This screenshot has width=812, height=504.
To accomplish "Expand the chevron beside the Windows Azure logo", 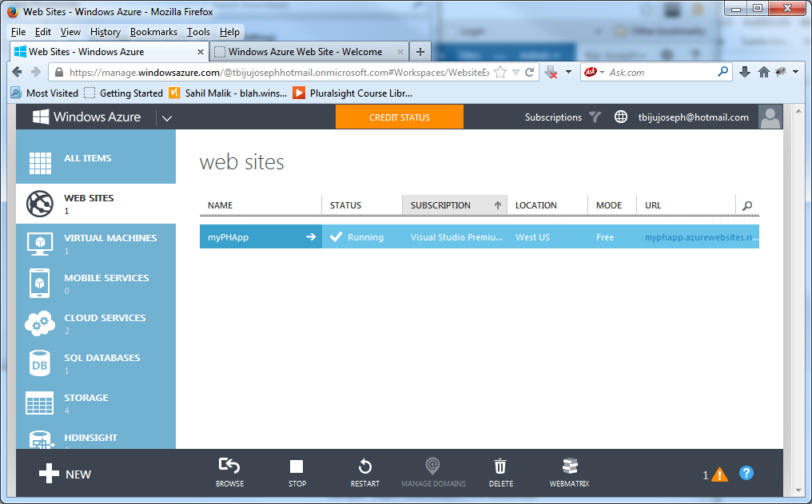I will [x=166, y=117].
